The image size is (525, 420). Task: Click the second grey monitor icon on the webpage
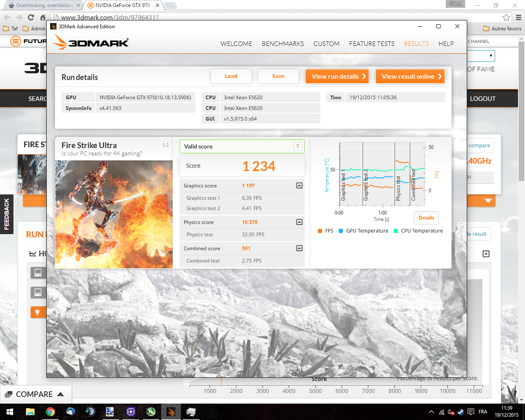[38, 292]
